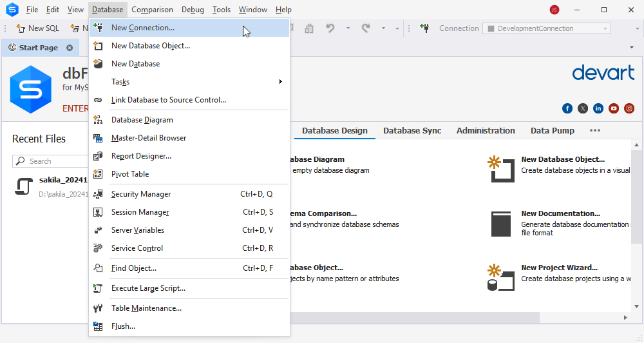Click the Undo toolbar arrow icon
Viewport: 644px width, 343px height.
pos(330,28)
